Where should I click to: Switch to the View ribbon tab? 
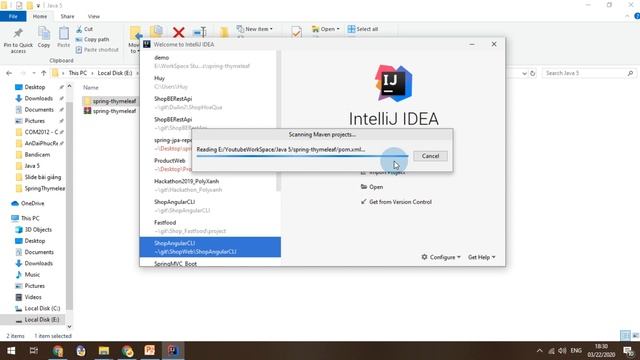93,16
